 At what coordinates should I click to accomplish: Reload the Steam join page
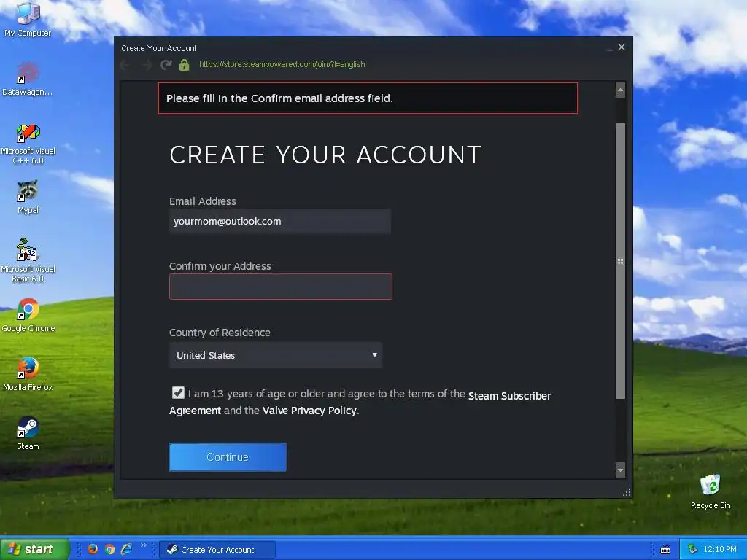(x=166, y=65)
